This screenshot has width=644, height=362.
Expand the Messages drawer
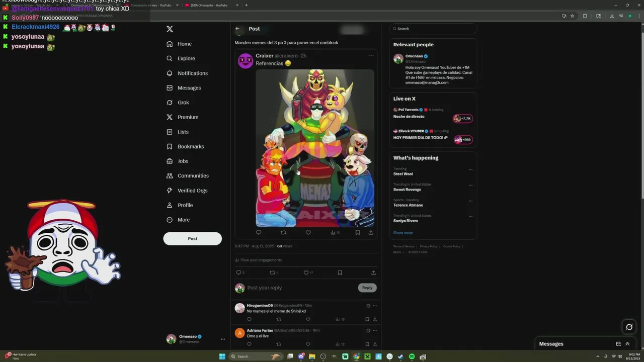627,344
